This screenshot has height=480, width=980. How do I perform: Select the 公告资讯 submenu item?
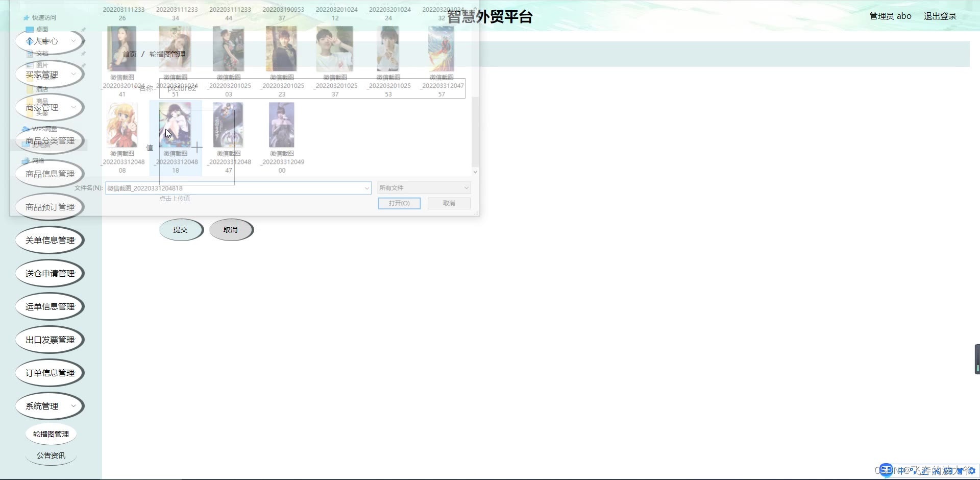(51, 455)
